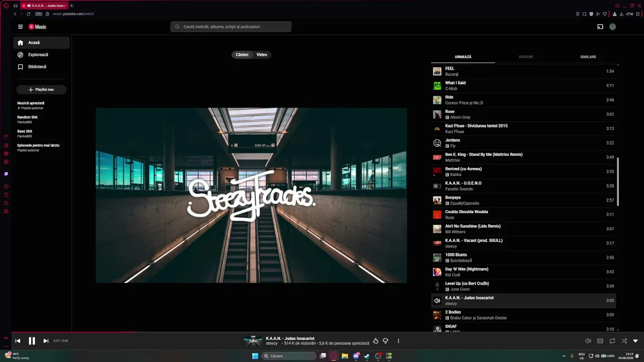Play Day 'N' Nite (Nightmare) by Kid Cudi
Screen dimensions: 644x362
click(x=523, y=272)
